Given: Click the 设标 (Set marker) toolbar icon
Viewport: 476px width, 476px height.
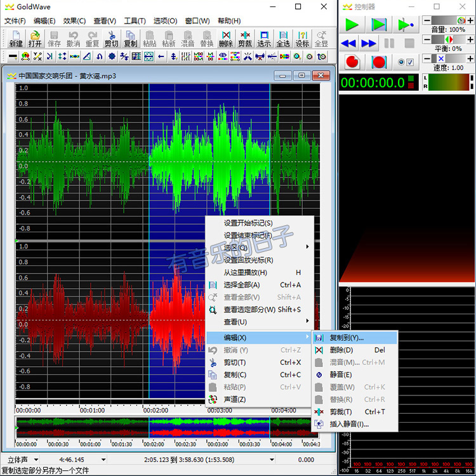Looking at the screenshot, I should point(302,39).
